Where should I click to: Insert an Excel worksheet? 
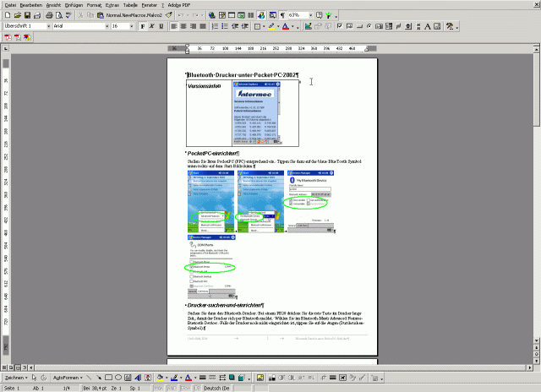pyautogui.click(x=241, y=15)
